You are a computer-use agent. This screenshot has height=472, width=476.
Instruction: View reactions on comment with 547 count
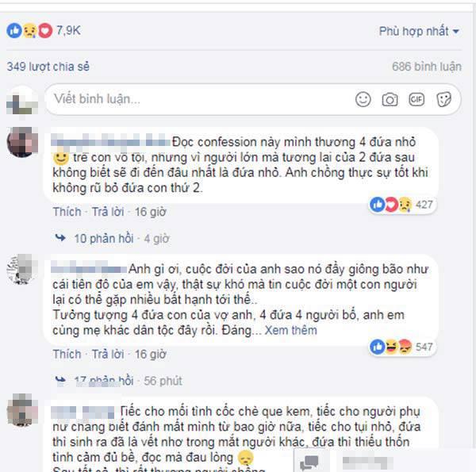pos(403,347)
